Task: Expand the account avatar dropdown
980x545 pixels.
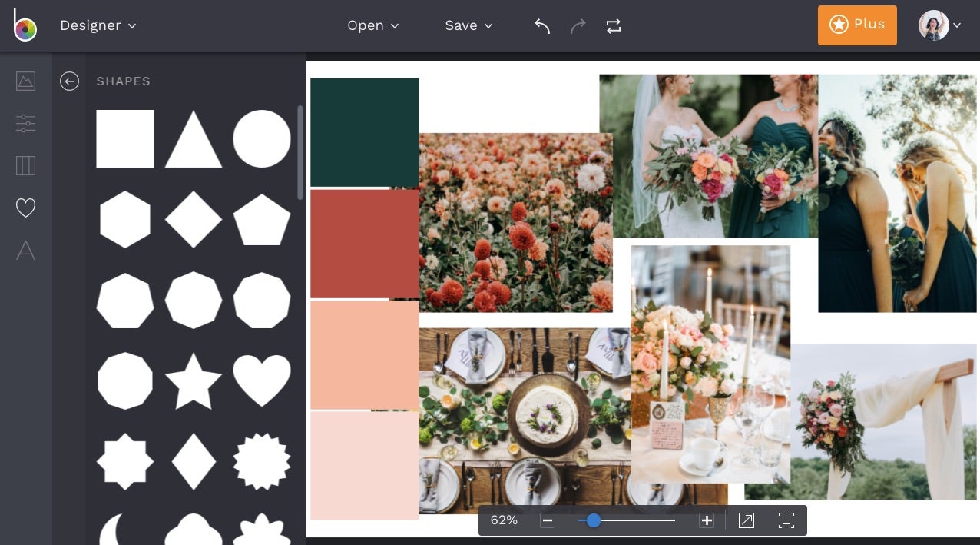Action: pos(938,25)
